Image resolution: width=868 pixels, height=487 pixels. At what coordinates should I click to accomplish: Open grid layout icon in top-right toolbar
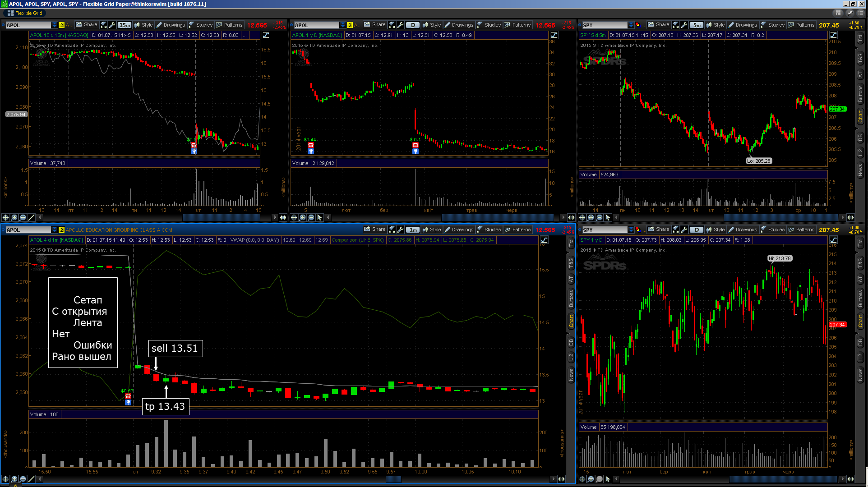click(x=838, y=13)
